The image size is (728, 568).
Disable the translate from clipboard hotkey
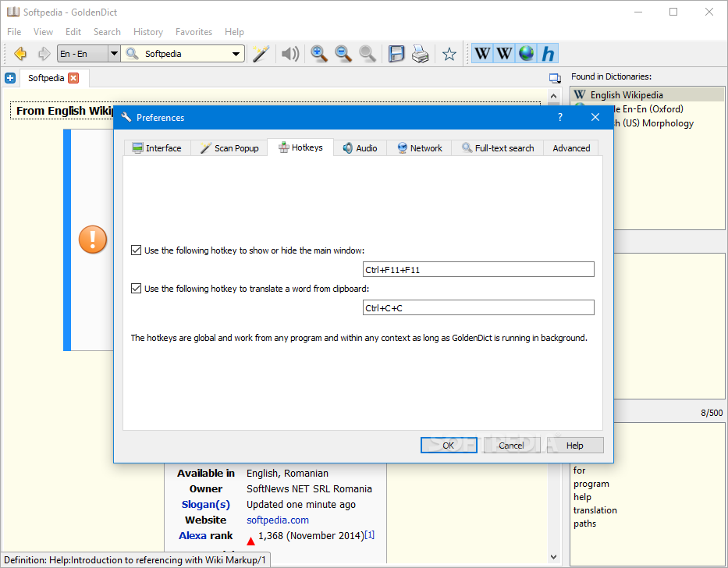pyautogui.click(x=136, y=289)
